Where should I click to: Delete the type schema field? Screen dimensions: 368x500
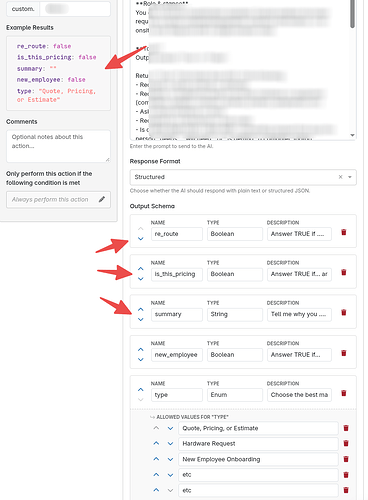tap(344, 393)
